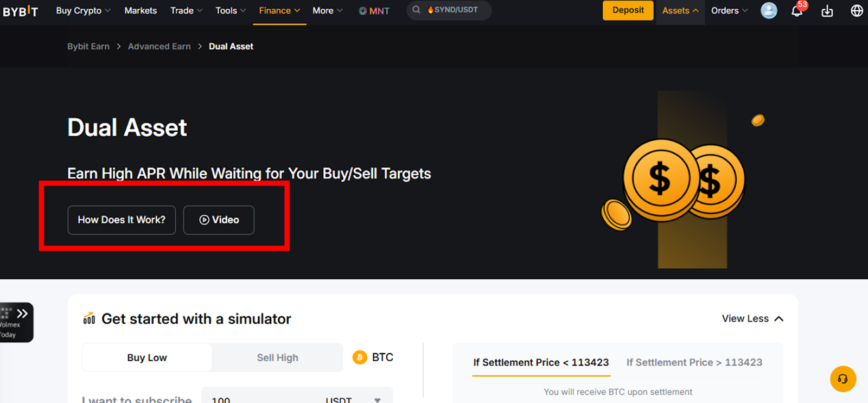Open the Markets menu item

click(141, 10)
